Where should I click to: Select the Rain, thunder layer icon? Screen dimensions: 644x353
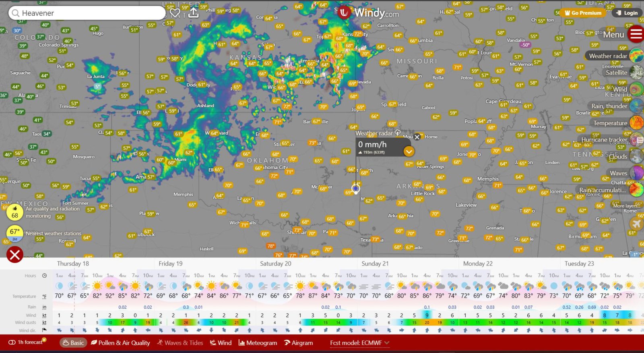(636, 106)
